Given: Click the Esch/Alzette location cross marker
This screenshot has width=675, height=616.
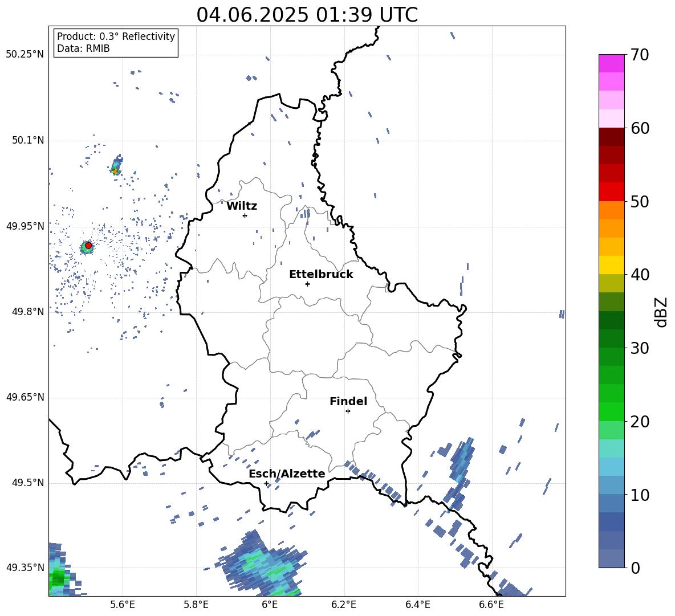Looking at the screenshot, I should [266, 483].
